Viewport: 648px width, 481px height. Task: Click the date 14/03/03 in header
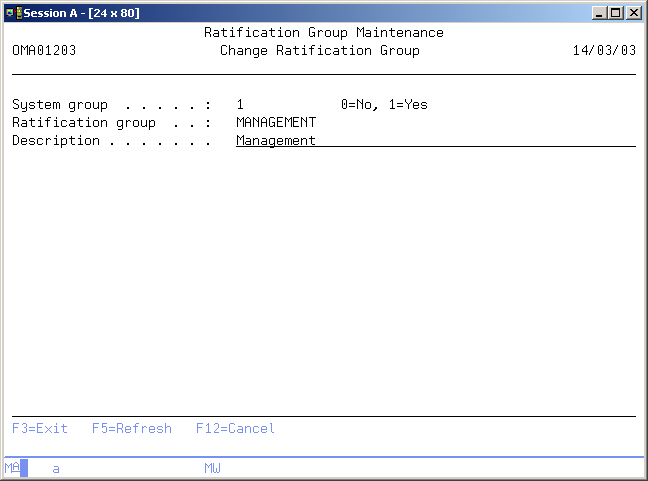coord(604,51)
